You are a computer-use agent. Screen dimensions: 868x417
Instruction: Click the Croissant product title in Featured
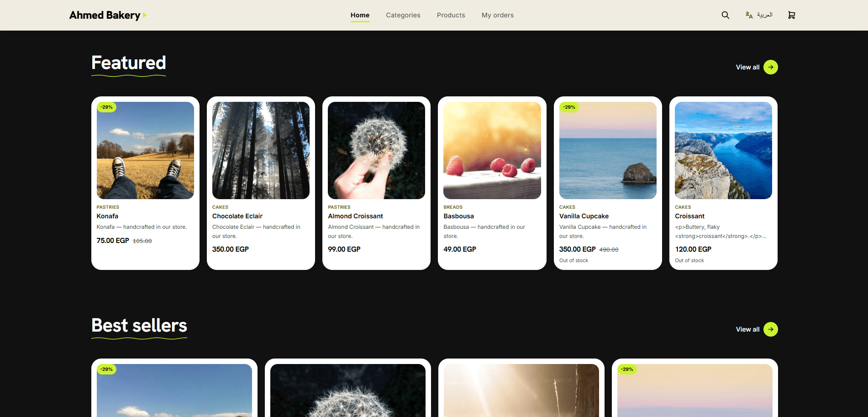(x=689, y=216)
